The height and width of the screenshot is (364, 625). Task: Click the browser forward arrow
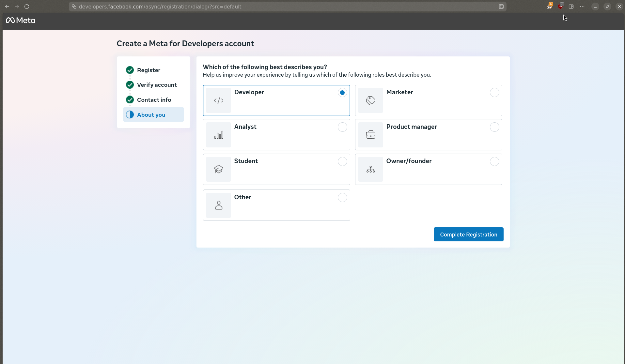(17, 7)
